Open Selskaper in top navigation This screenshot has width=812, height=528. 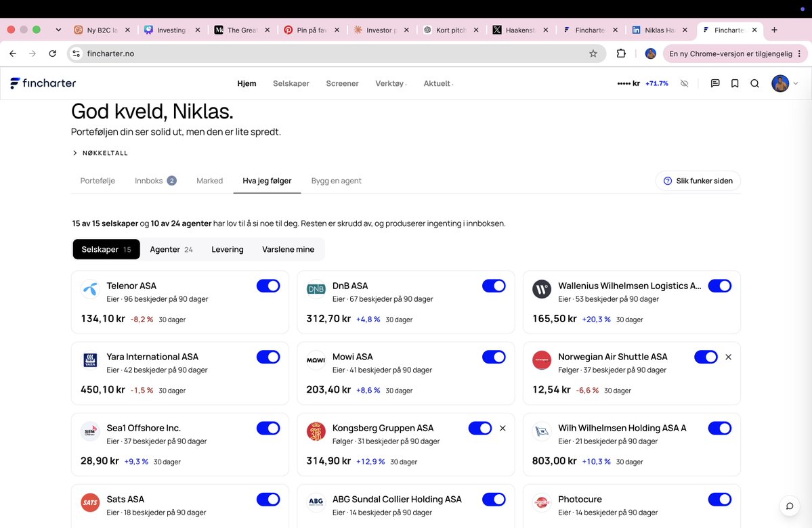tap(291, 83)
